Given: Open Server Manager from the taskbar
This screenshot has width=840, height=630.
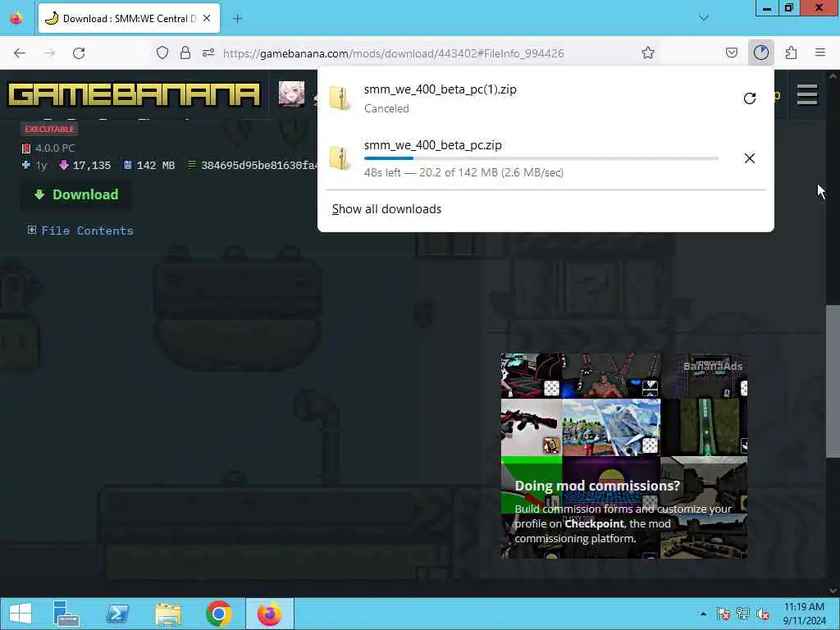Looking at the screenshot, I should pyautogui.click(x=66, y=614).
